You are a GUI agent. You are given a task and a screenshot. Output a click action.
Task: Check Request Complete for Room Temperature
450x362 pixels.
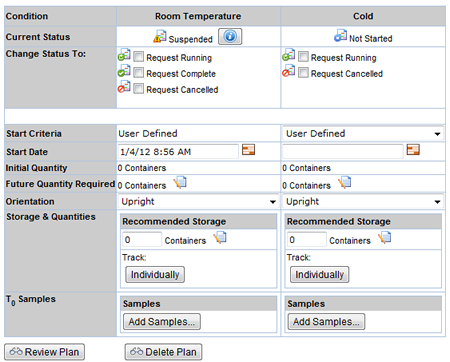click(x=138, y=73)
